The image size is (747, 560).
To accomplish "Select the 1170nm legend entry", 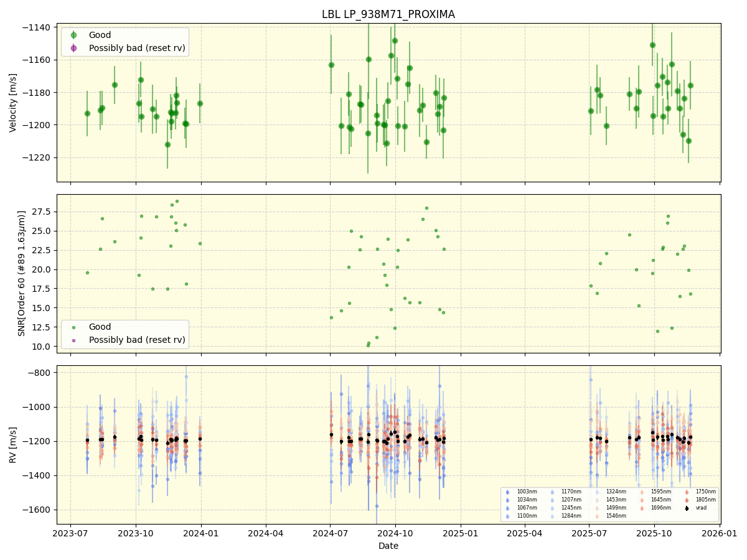I will tap(566, 492).
